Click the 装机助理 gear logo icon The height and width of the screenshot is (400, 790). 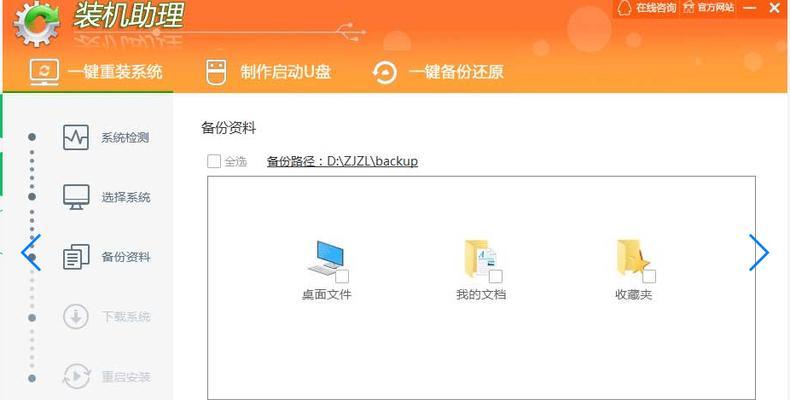[x=36, y=24]
